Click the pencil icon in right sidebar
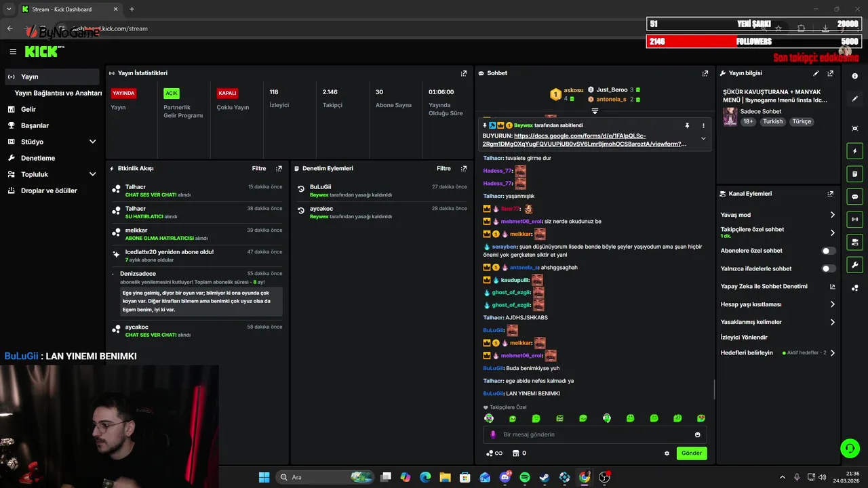The width and height of the screenshot is (868, 488). [855, 99]
